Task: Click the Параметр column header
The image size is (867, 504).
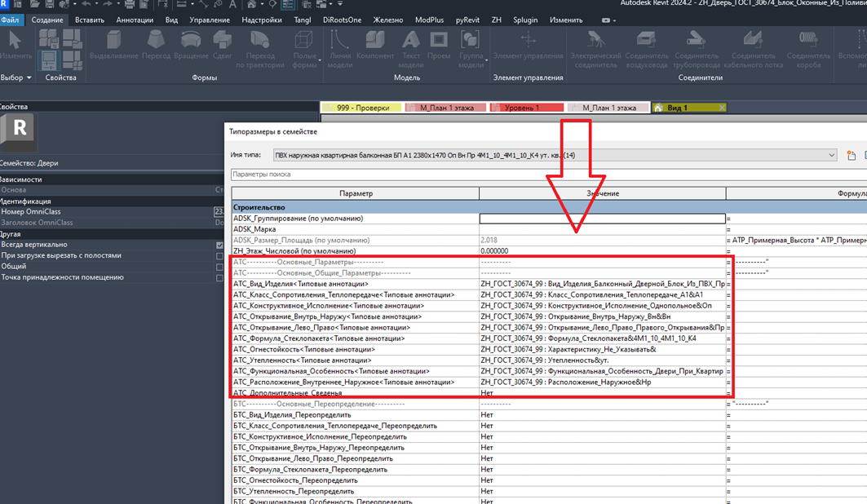Action: (356, 193)
